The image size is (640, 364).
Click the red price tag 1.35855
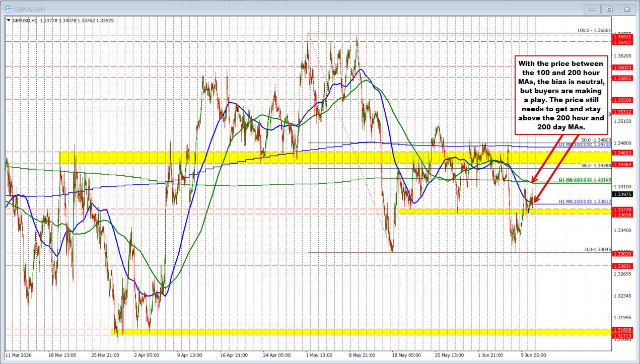point(622,78)
